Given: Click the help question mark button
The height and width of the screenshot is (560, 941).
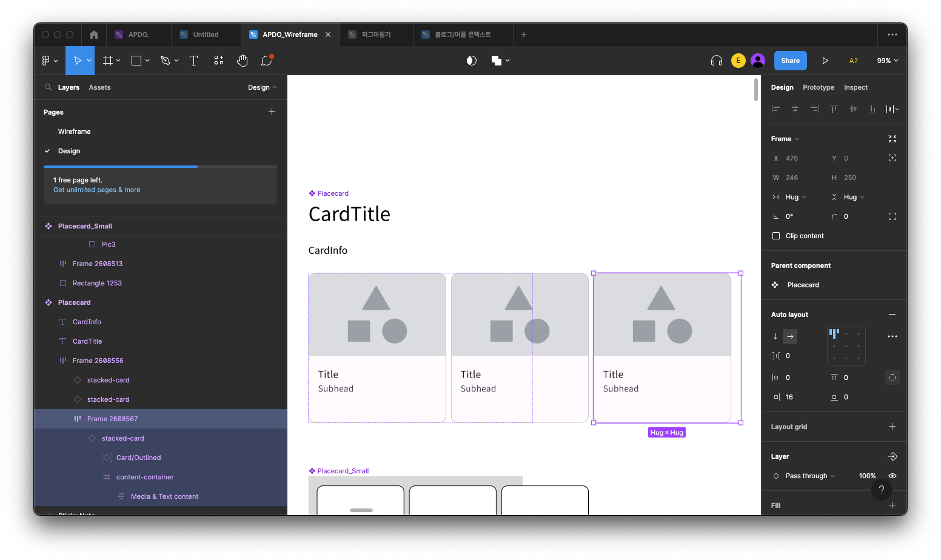Looking at the screenshot, I should [x=882, y=490].
